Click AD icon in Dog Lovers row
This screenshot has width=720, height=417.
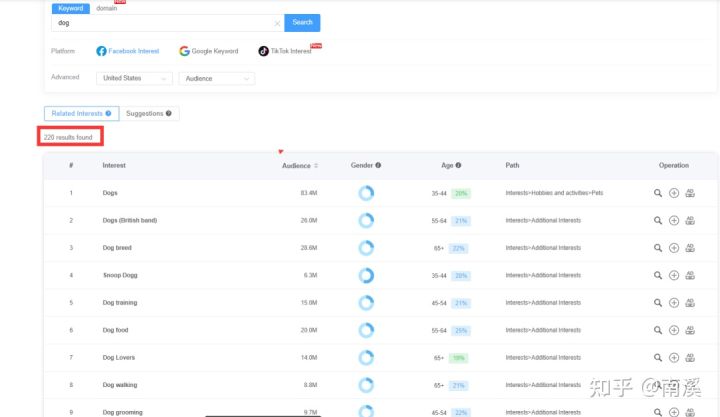click(690, 358)
